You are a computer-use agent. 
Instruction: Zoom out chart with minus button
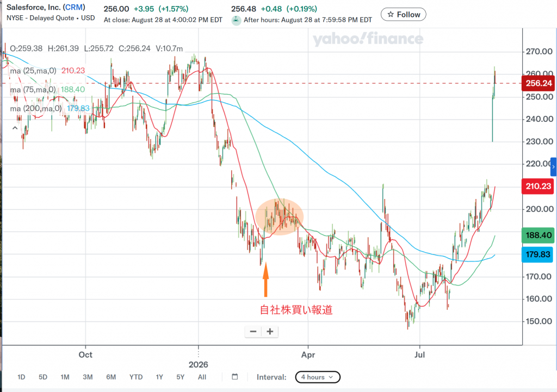click(x=253, y=332)
